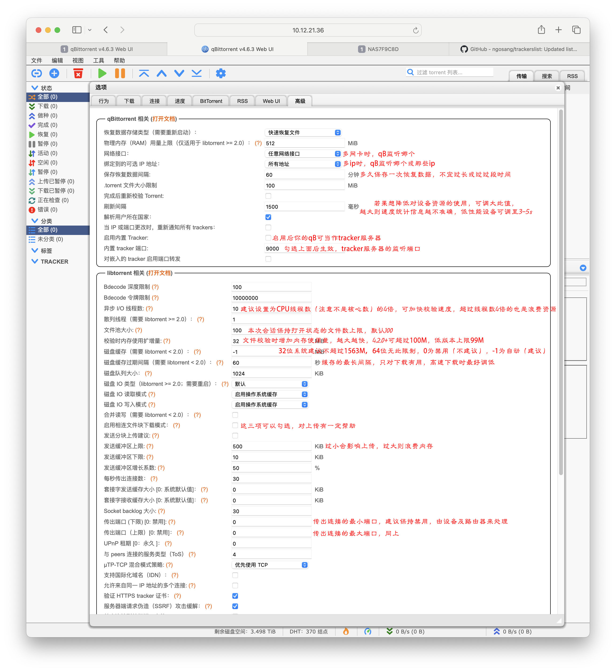The image size is (616, 672).
Task: Click the Safari sidebar toggle icon
Action: pyautogui.click(x=77, y=30)
